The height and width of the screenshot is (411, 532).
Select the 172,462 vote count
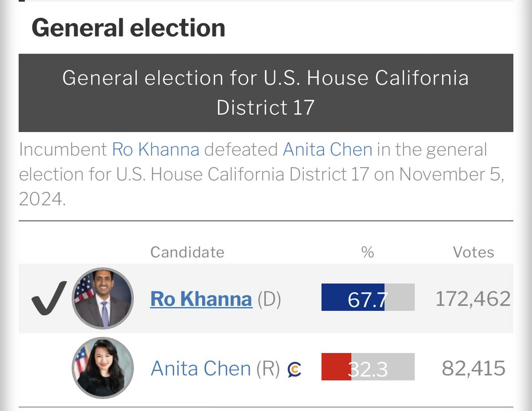pyautogui.click(x=473, y=299)
